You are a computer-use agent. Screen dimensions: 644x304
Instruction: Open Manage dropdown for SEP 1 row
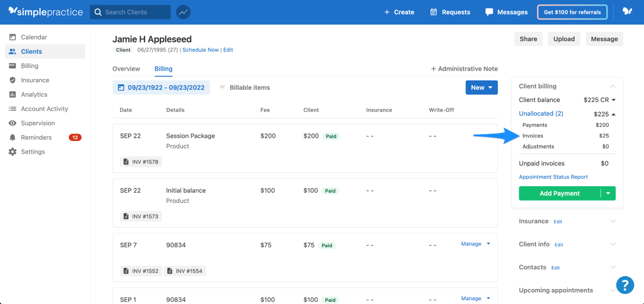coord(476,299)
